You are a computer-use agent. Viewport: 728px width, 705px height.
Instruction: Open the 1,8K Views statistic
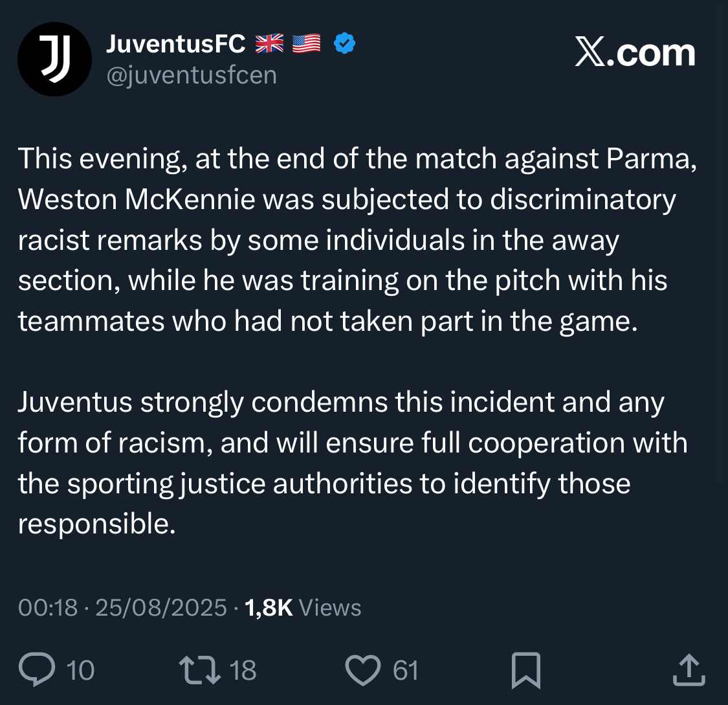(303, 608)
